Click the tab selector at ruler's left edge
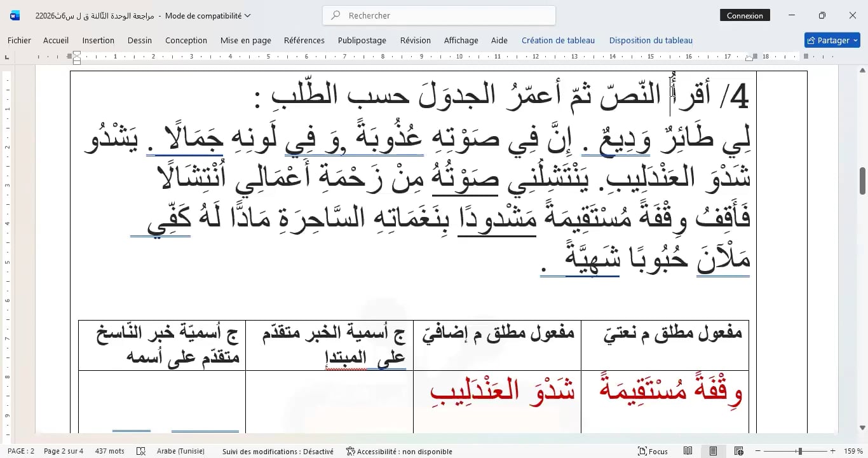The width and height of the screenshot is (868, 458). 7,57
